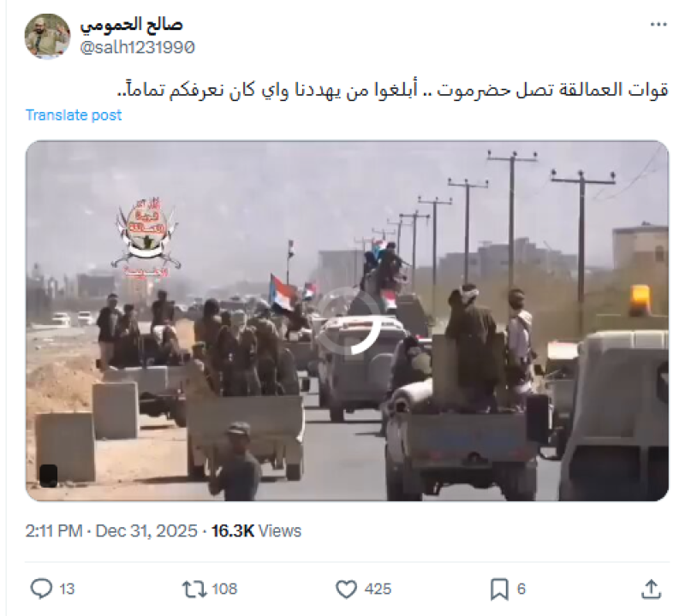Click the Translate post link
This screenshot has width=685, height=616.
[x=74, y=115]
